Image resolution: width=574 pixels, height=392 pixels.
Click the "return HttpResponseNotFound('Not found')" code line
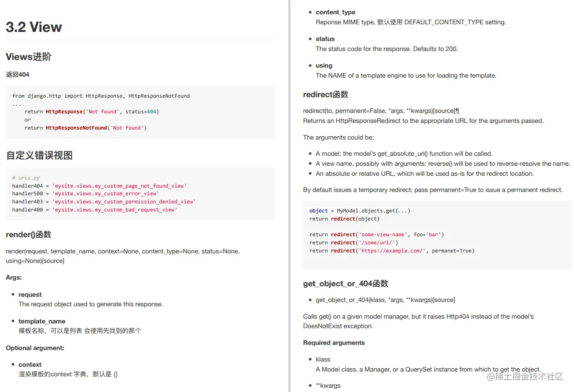pyautogui.click(x=86, y=128)
